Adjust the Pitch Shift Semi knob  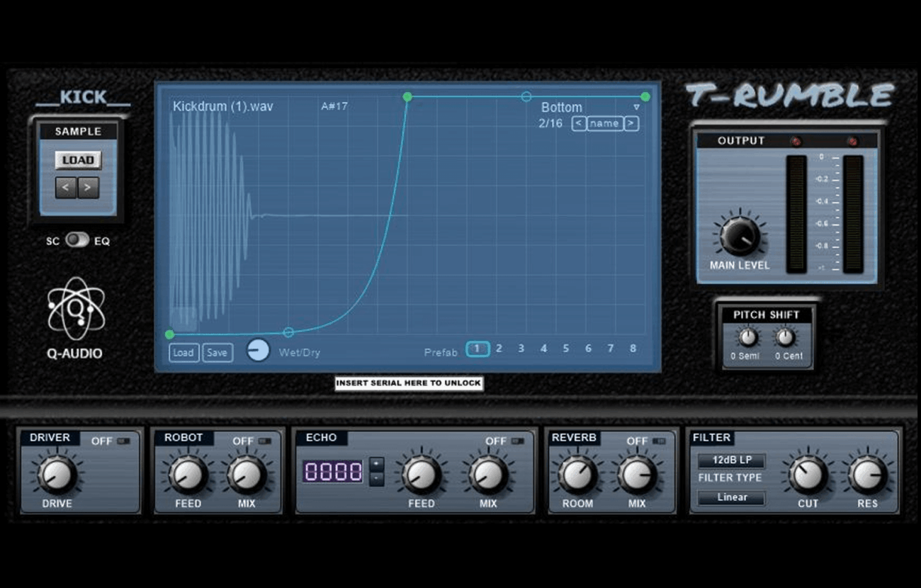(x=748, y=338)
